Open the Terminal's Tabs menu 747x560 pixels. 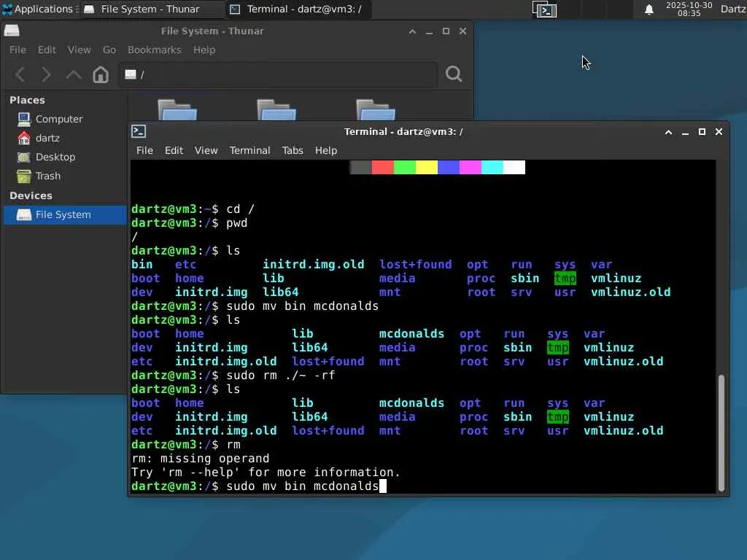pos(293,150)
